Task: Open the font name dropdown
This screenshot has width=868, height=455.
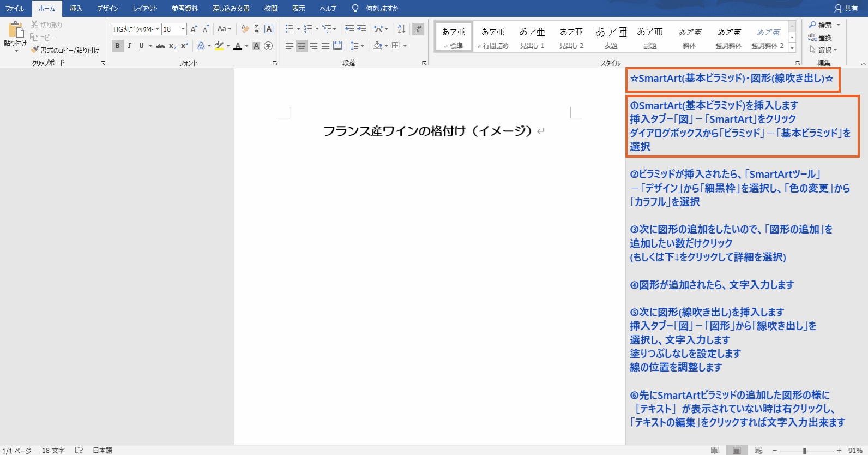Action: (x=158, y=29)
